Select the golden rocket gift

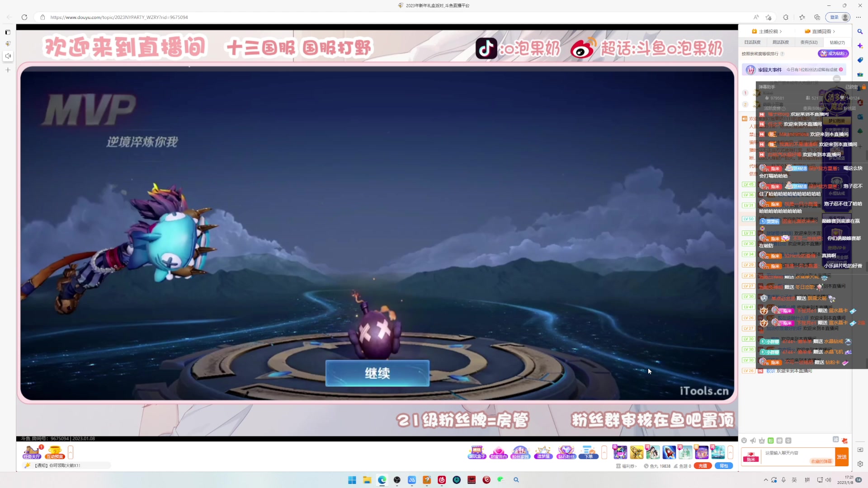coord(637,452)
